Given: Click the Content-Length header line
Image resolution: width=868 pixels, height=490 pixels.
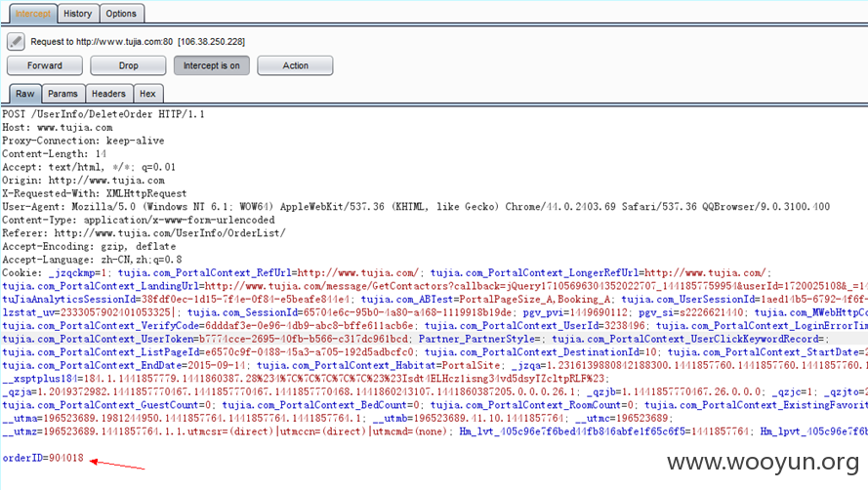Looking at the screenshot, I should [55, 154].
